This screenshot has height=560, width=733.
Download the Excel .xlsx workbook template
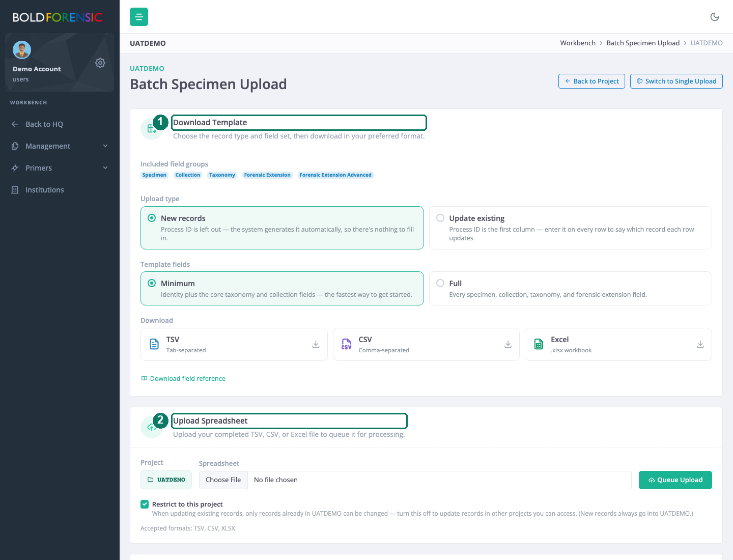(x=618, y=344)
